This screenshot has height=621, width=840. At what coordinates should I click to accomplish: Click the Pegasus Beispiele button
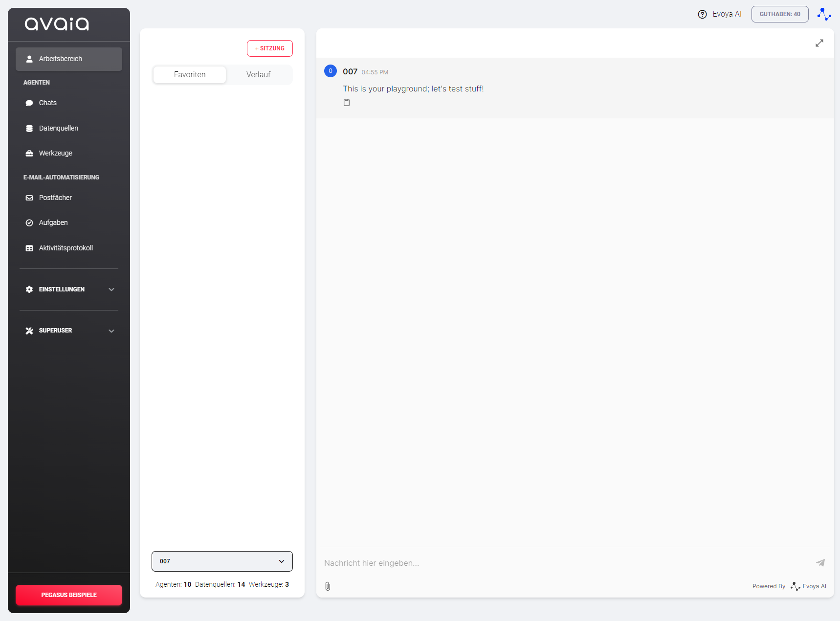69,595
